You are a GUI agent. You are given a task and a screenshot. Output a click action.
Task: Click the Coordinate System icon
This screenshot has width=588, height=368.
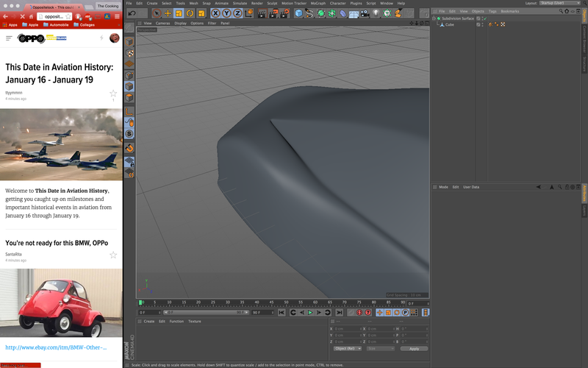(x=248, y=13)
